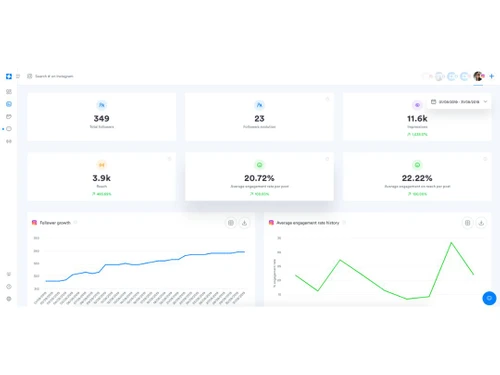Open the first sidebar icon below the logo
Viewport: 500px width, 375px height.
[9, 91]
